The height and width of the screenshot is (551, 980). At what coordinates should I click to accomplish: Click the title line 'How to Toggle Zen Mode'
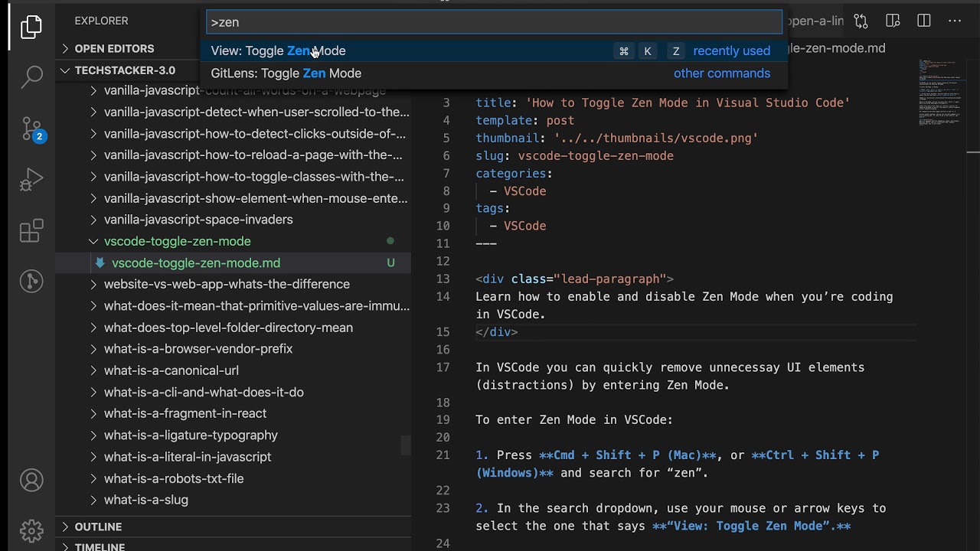663,103
